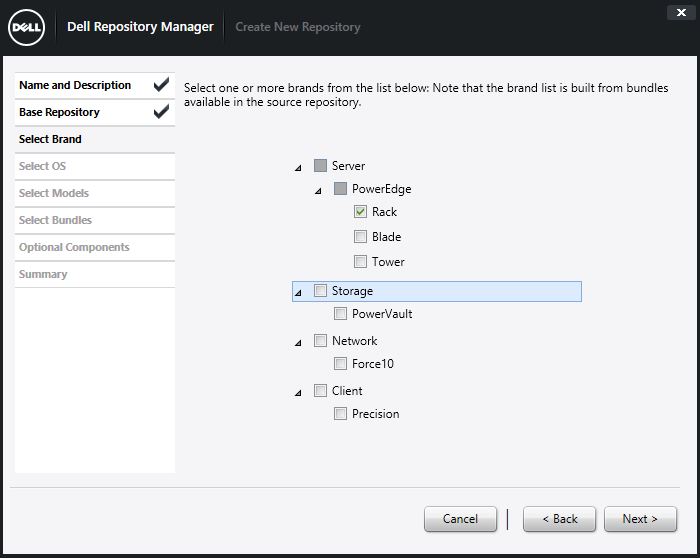Go to Name and Description step
The image size is (700, 558).
click(75, 86)
